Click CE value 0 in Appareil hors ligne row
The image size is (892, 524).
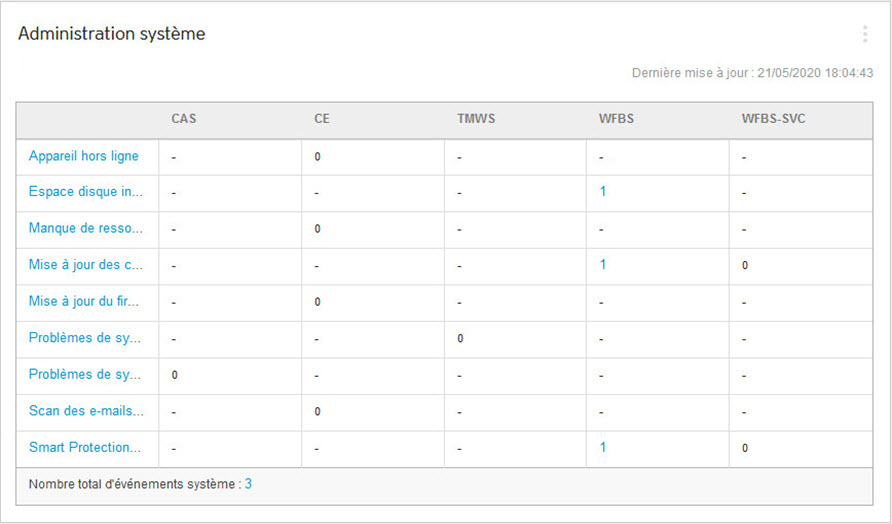tap(317, 157)
